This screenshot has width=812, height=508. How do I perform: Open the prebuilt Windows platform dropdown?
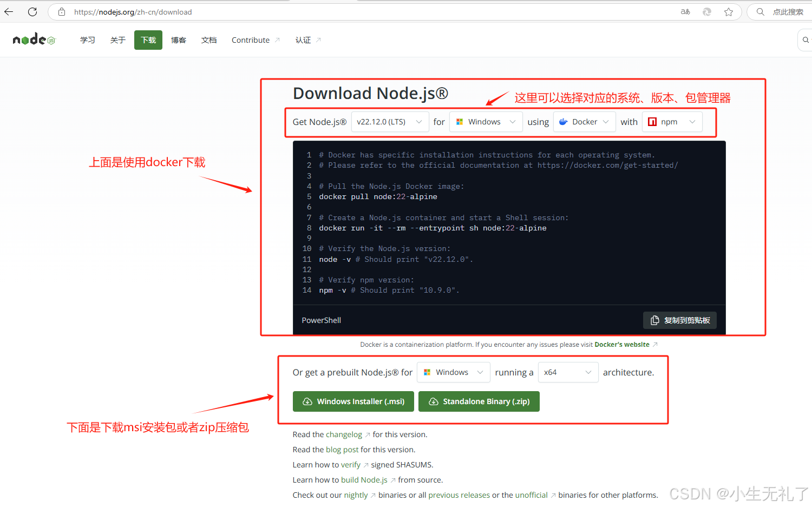454,372
